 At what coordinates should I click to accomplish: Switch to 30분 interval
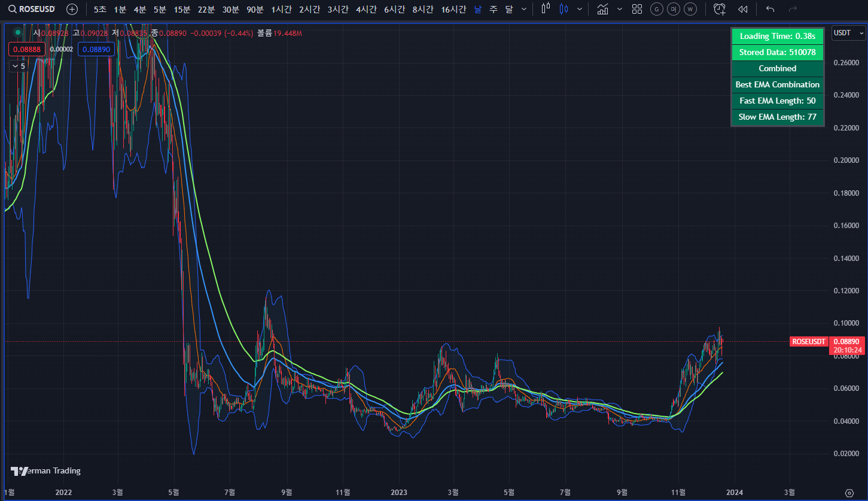click(230, 9)
